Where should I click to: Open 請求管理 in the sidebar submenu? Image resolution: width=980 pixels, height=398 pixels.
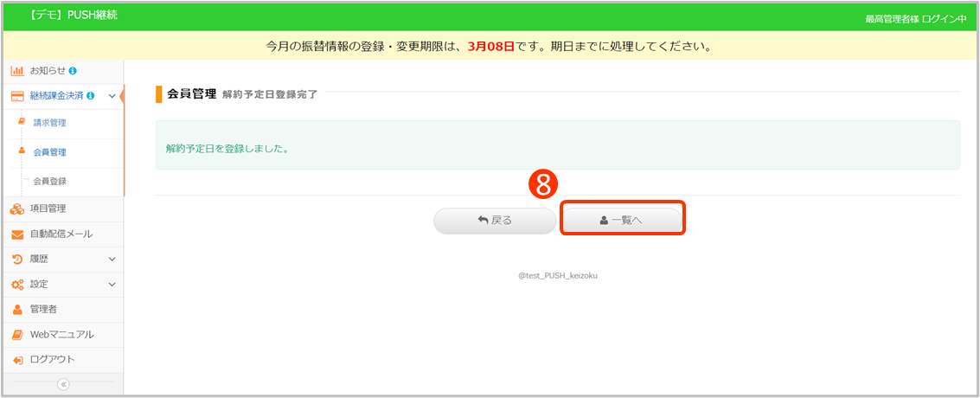pos(49,123)
